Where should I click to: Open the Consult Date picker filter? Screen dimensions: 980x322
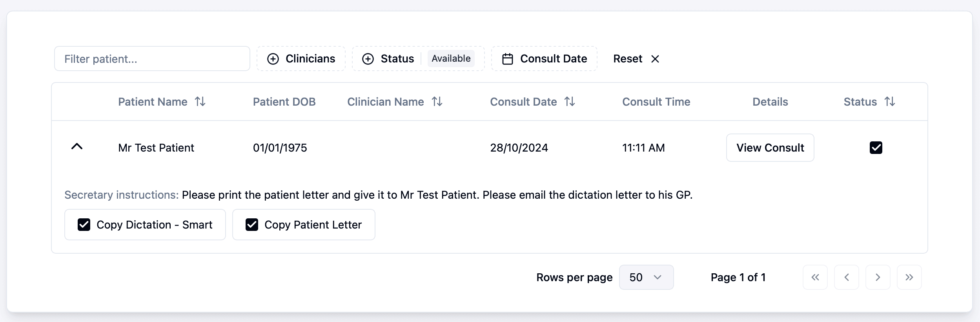(545, 59)
